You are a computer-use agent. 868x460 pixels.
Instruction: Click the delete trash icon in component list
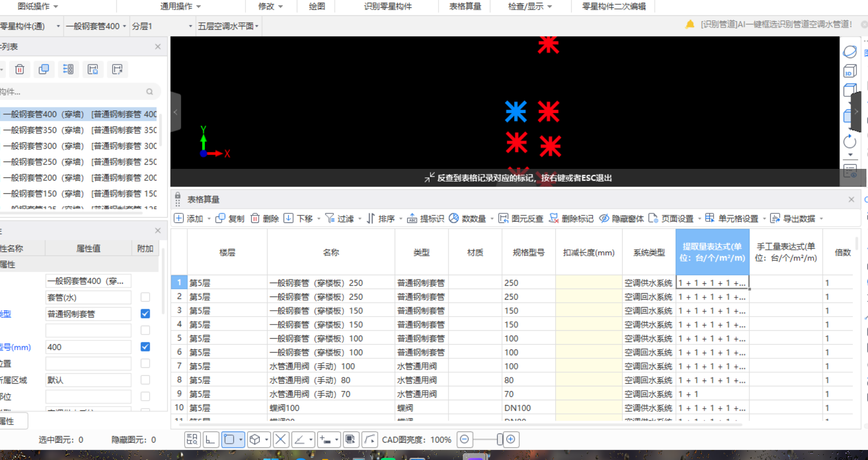(20, 69)
